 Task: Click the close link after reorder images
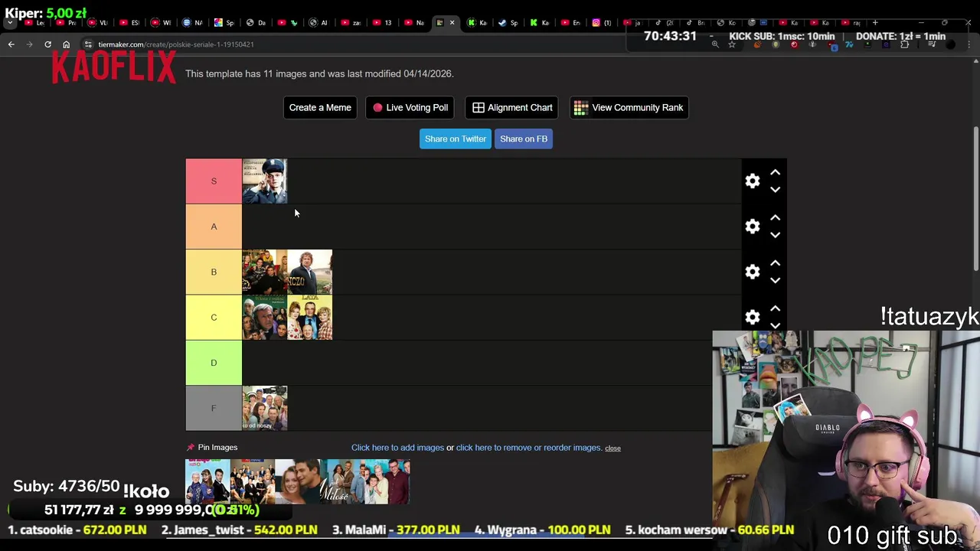coord(612,448)
